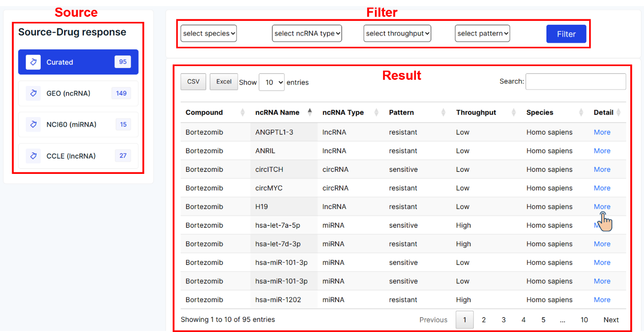The image size is (644, 332).
Task: Open More link for circMYC row
Action: 602,188
